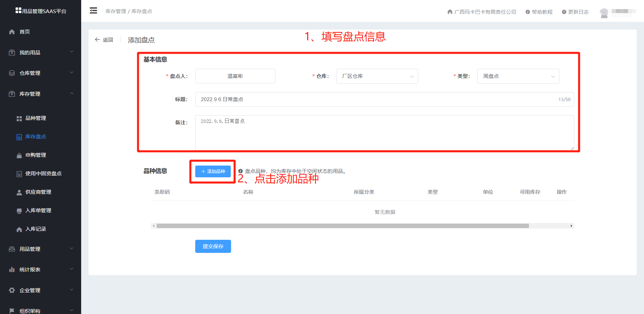Click the 可用库存 column header

530,192
